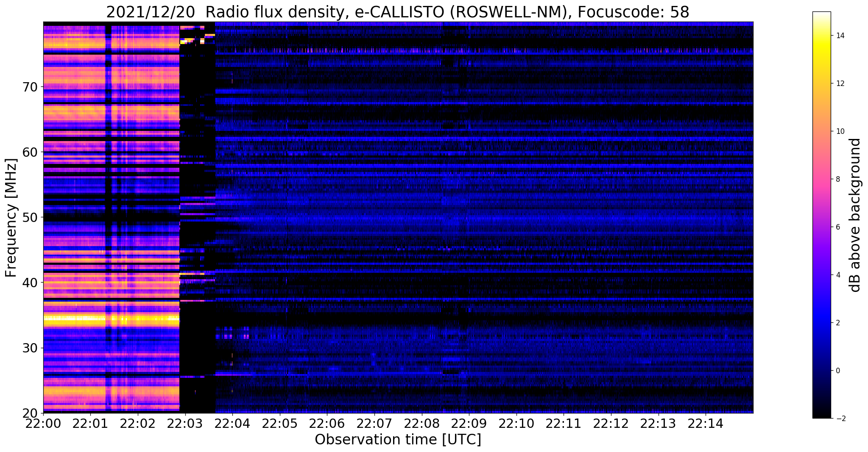The width and height of the screenshot is (868, 452).
Task: Click the bright yellow band near 34 MHz
Action: (x=111, y=320)
